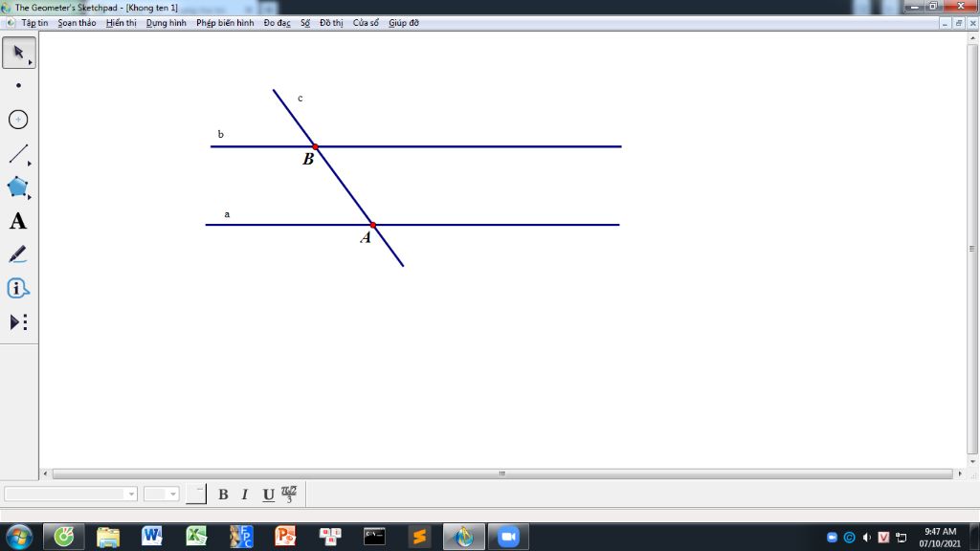Click the horizontal scrollbar right arrow
The width and height of the screenshot is (980, 551).
[x=960, y=474]
